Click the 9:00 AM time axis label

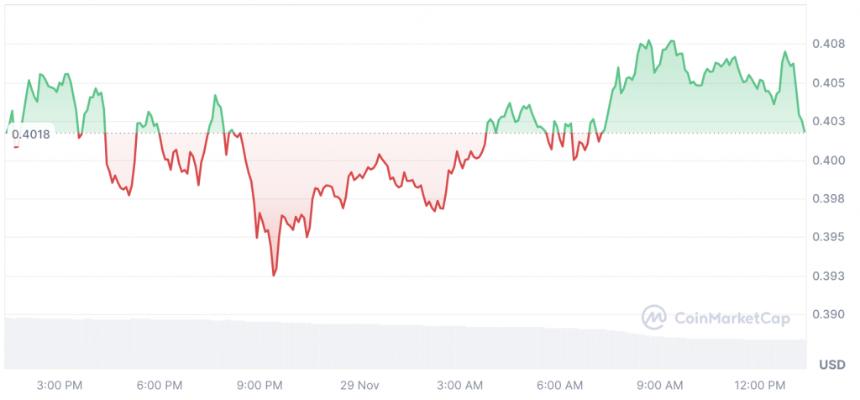pyautogui.click(x=660, y=386)
